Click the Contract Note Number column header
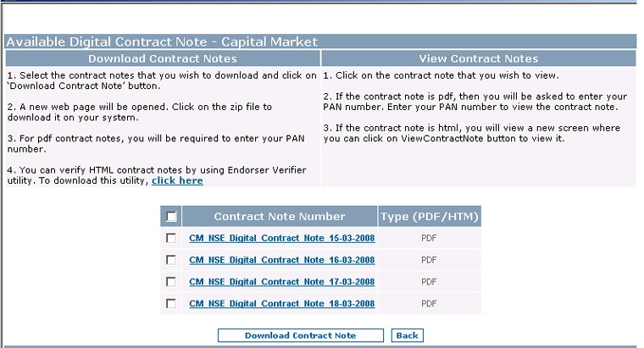 coord(280,217)
